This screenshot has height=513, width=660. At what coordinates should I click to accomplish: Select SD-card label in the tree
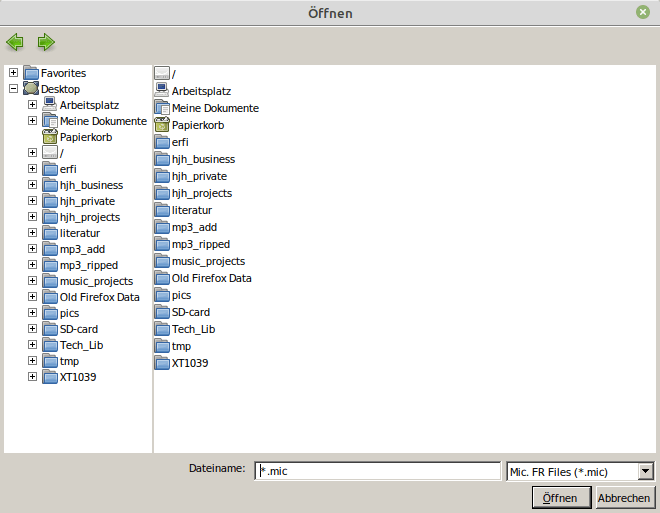(x=79, y=329)
